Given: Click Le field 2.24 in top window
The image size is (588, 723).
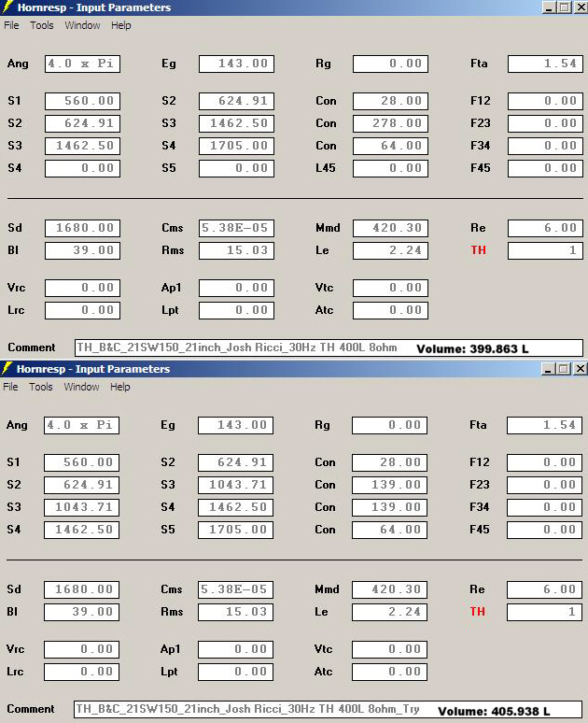Looking at the screenshot, I should pos(390,250).
